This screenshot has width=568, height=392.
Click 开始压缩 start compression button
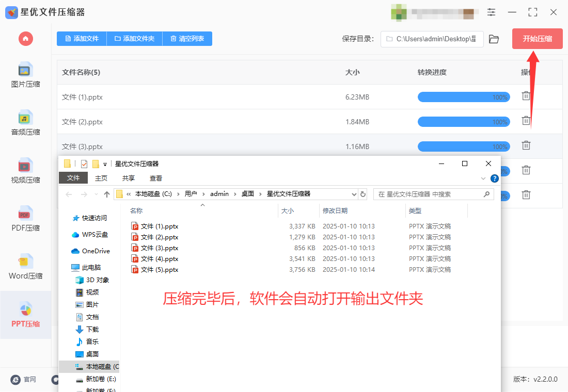[537, 39]
